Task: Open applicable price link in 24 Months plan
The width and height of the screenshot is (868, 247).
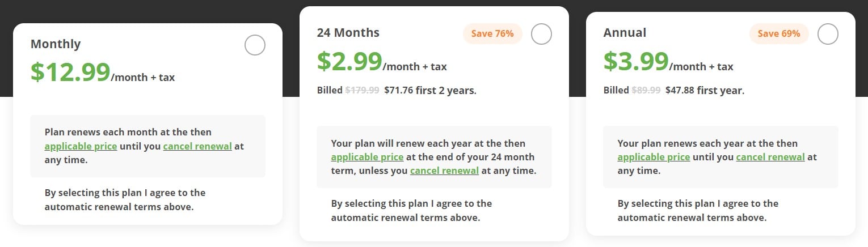Action: coord(367,157)
